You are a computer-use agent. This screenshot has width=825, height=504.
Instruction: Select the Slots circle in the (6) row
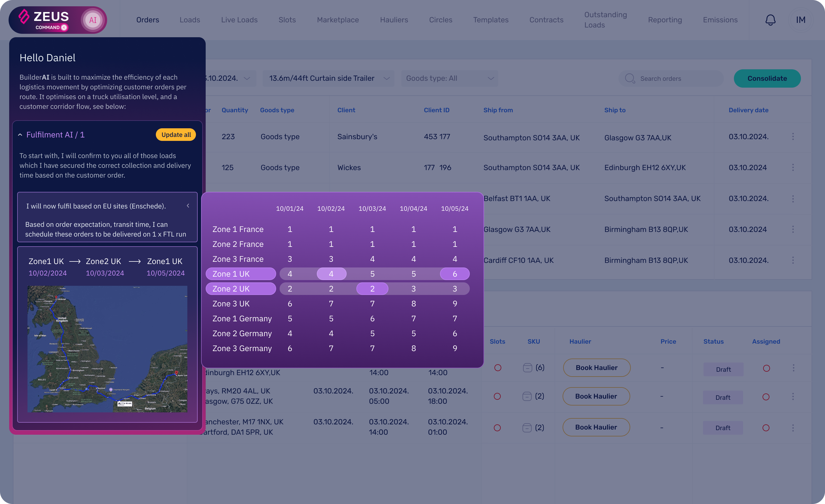pyautogui.click(x=498, y=368)
